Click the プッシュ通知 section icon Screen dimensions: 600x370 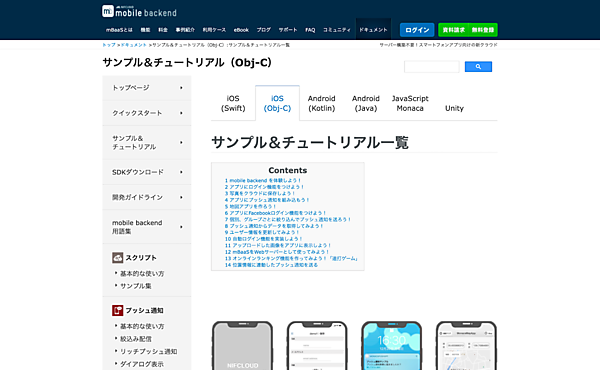click(x=117, y=310)
